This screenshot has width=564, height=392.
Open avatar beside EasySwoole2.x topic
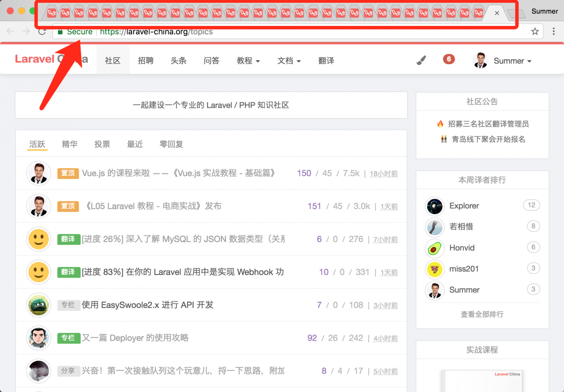[39, 305]
